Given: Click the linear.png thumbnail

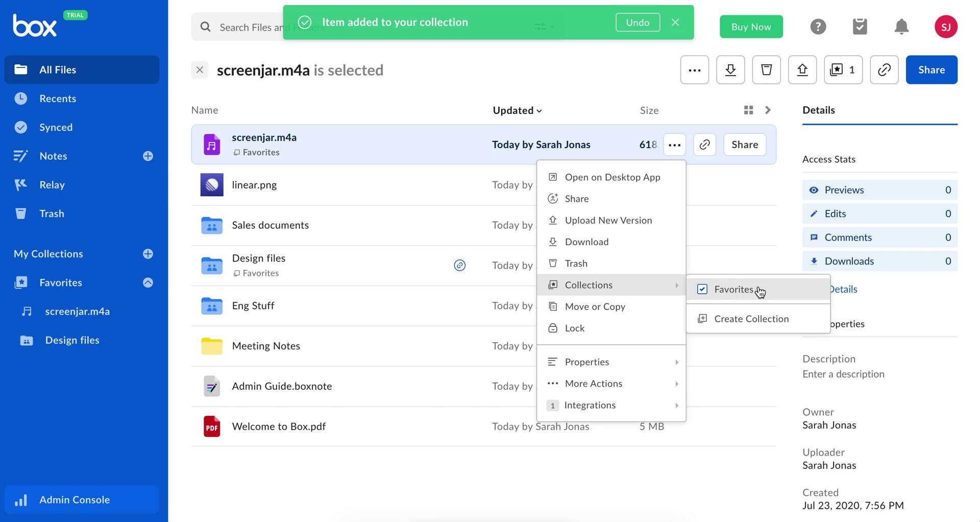Looking at the screenshot, I should 212,185.
